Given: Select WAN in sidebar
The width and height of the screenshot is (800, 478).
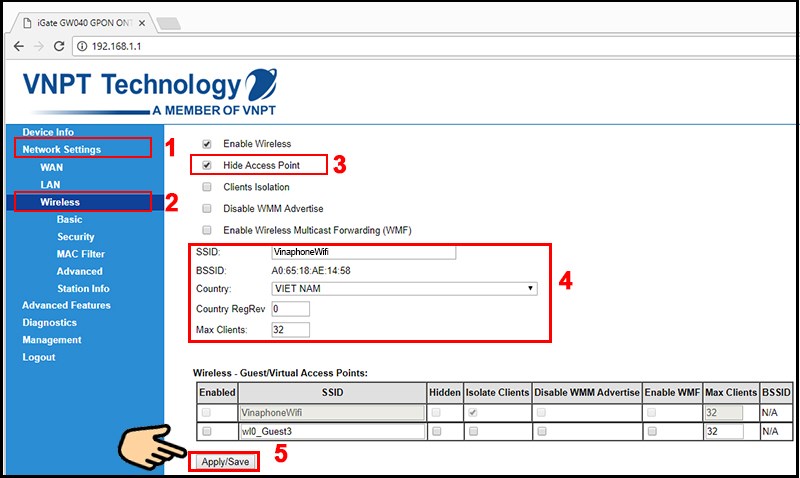Looking at the screenshot, I should click(x=52, y=167).
